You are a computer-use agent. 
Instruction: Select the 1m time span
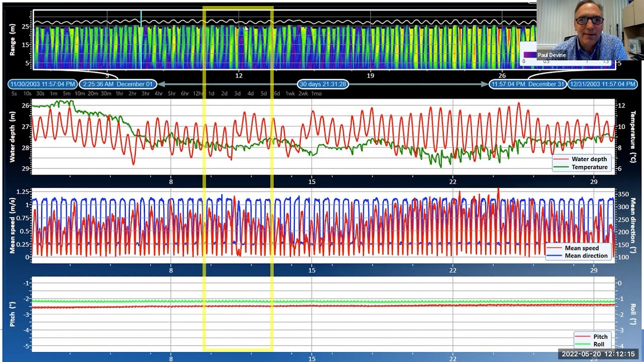53,94
